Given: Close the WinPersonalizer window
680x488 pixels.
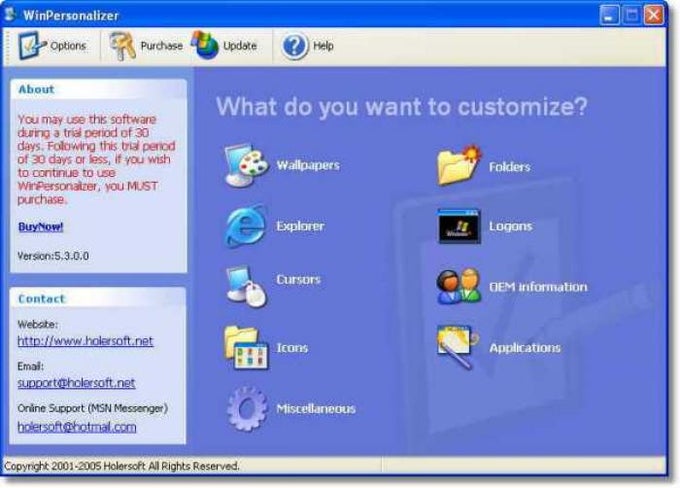Looking at the screenshot, I should [654, 15].
